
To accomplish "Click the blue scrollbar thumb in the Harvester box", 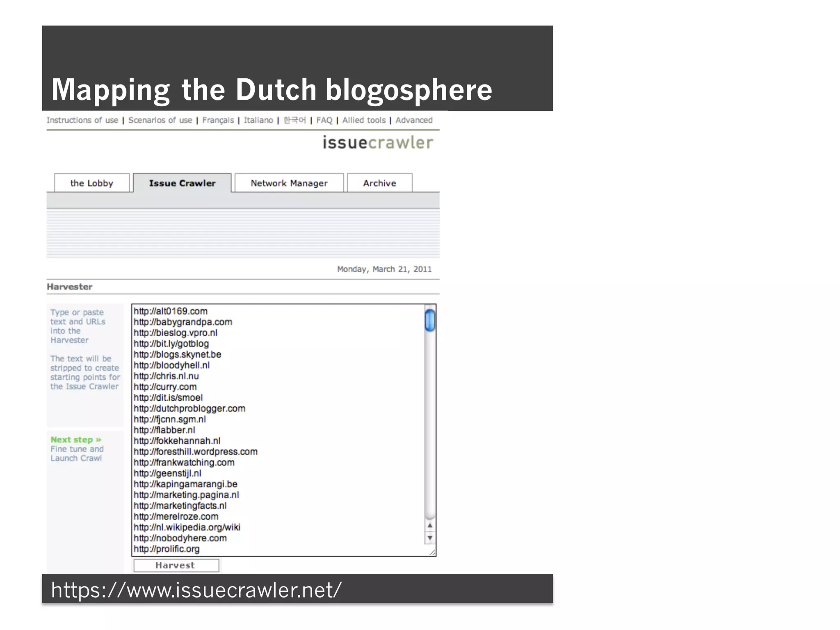I will click(430, 320).
